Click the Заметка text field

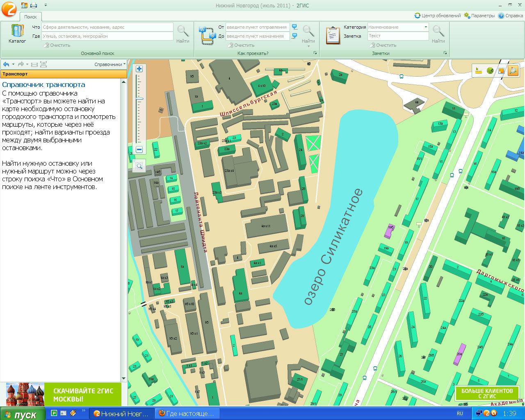(x=398, y=36)
